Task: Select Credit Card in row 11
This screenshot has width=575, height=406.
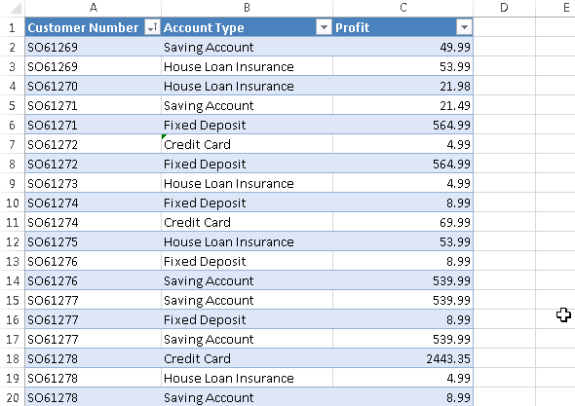Action: pos(247,222)
